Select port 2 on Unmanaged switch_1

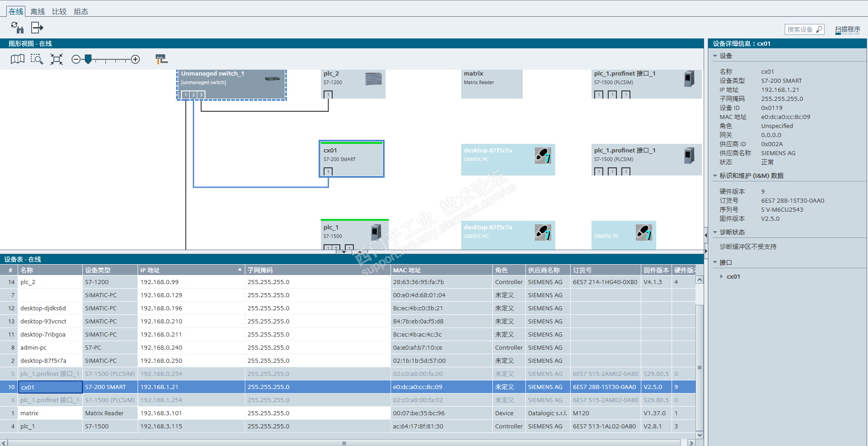coord(193,95)
